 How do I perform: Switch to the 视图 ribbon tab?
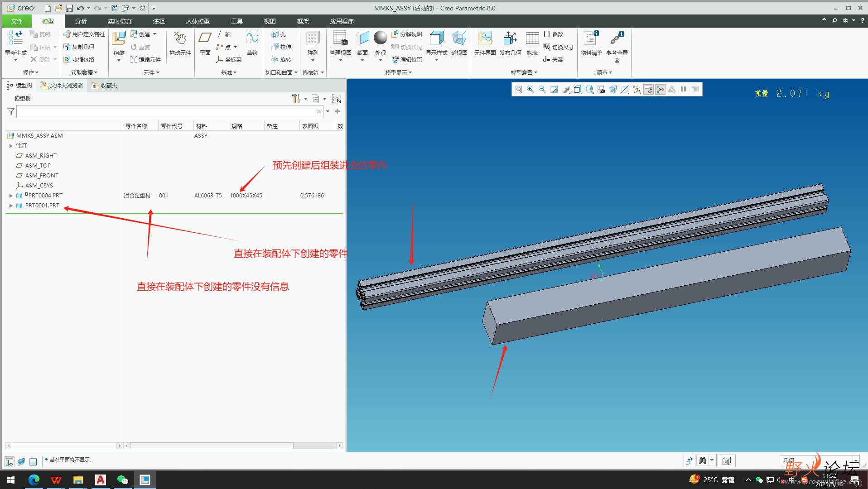click(x=270, y=21)
